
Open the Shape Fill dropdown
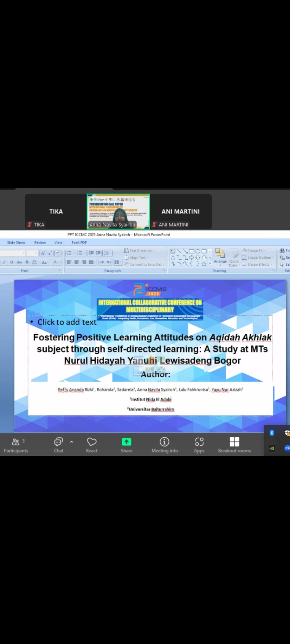point(254,251)
